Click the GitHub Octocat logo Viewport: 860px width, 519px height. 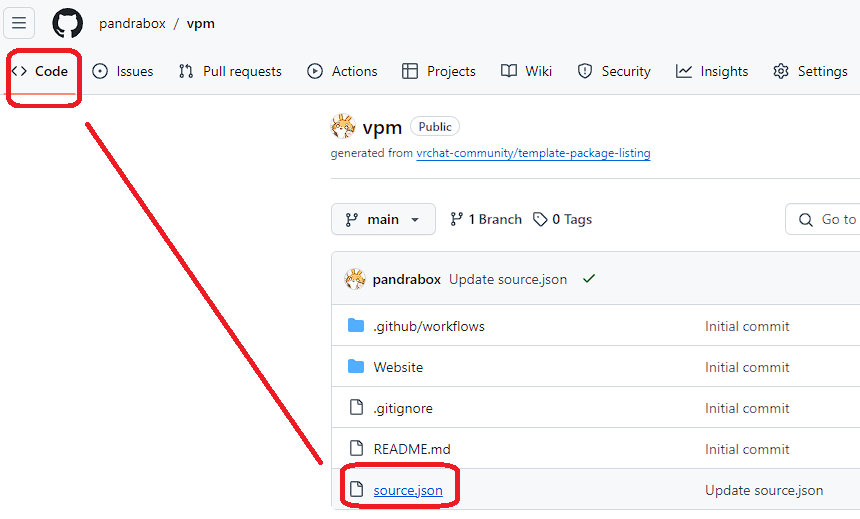(68, 23)
